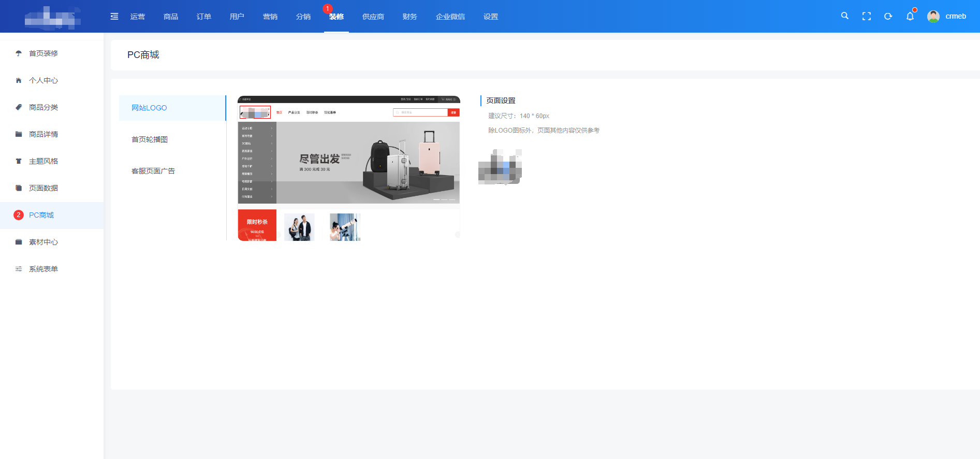Open the 用户 top menu

[237, 17]
